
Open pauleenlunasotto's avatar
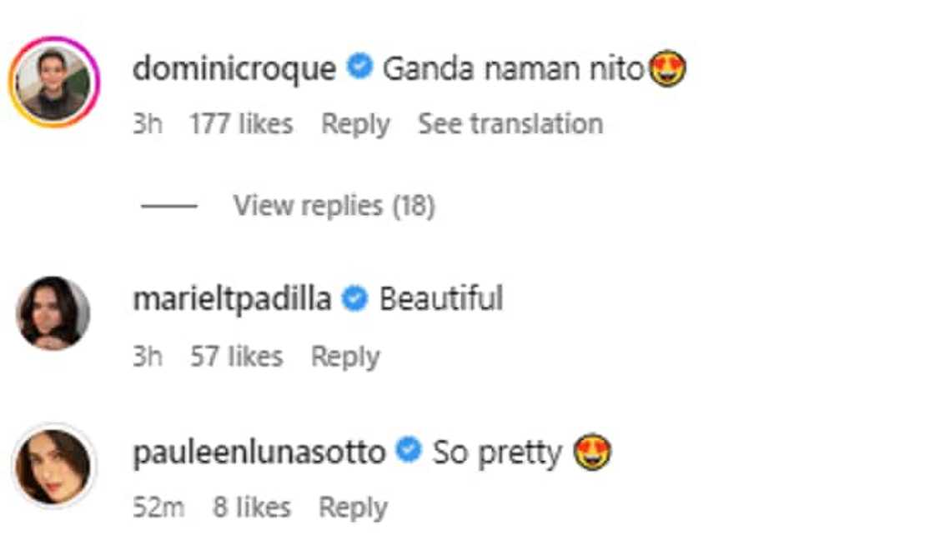[x=53, y=467]
